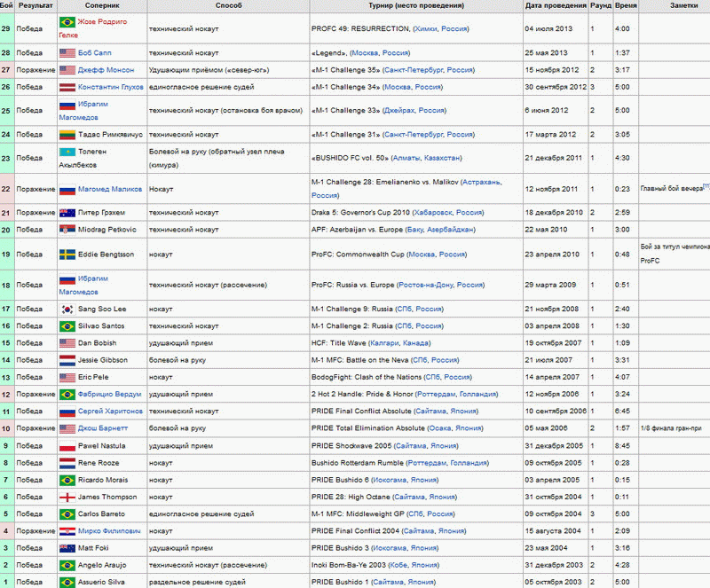Click footnote reference after Главный бой вечера

click(x=706, y=185)
